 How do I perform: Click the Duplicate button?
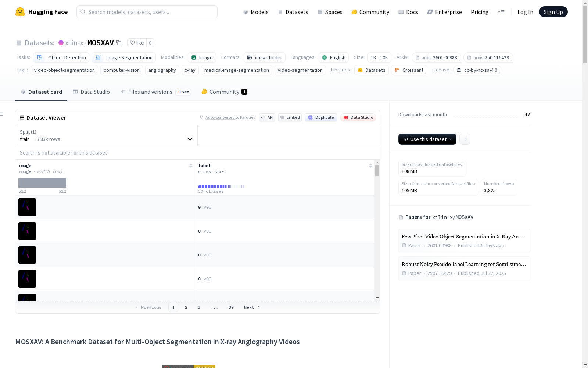tap(321, 117)
